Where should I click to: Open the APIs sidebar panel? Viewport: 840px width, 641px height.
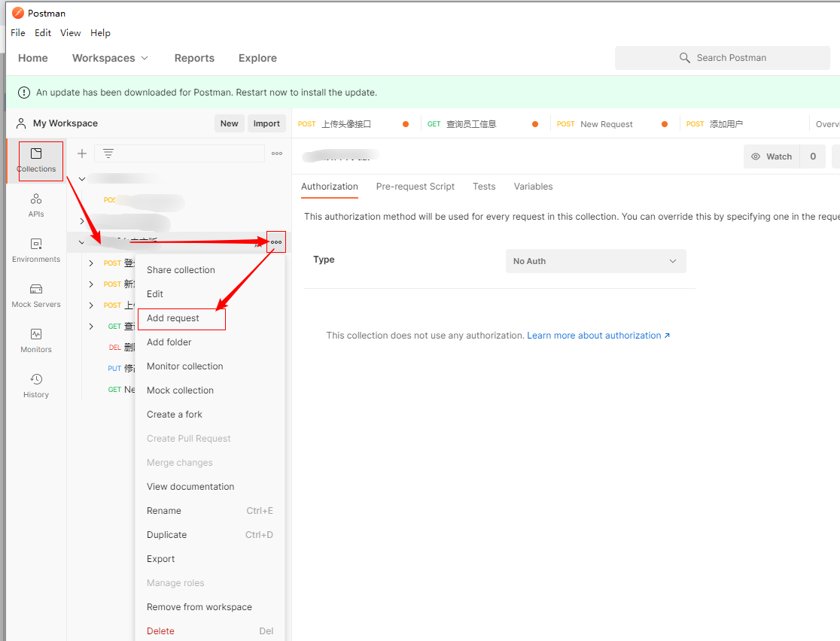[36, 205]
